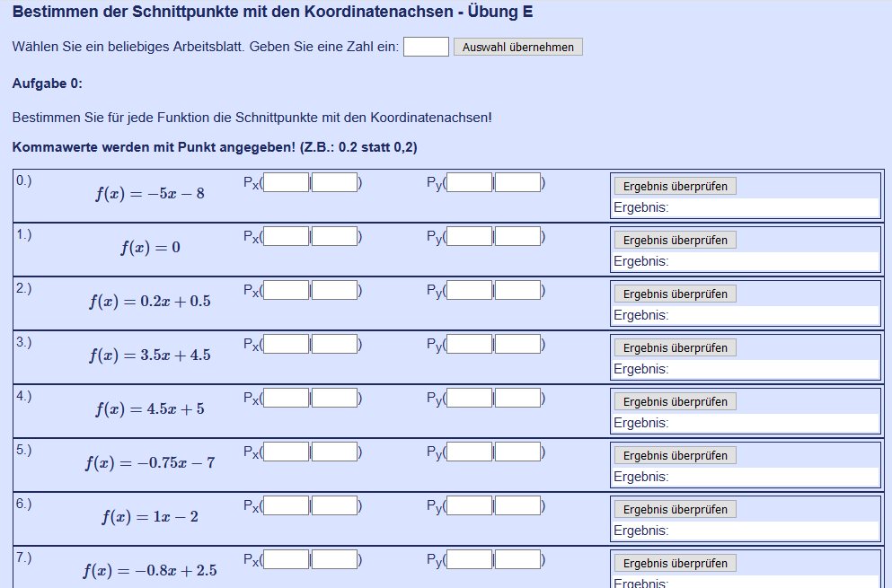Check the answer for f(x) = 4.5x + 5
This screenshot has height=588, width=892.
(675, 401)
